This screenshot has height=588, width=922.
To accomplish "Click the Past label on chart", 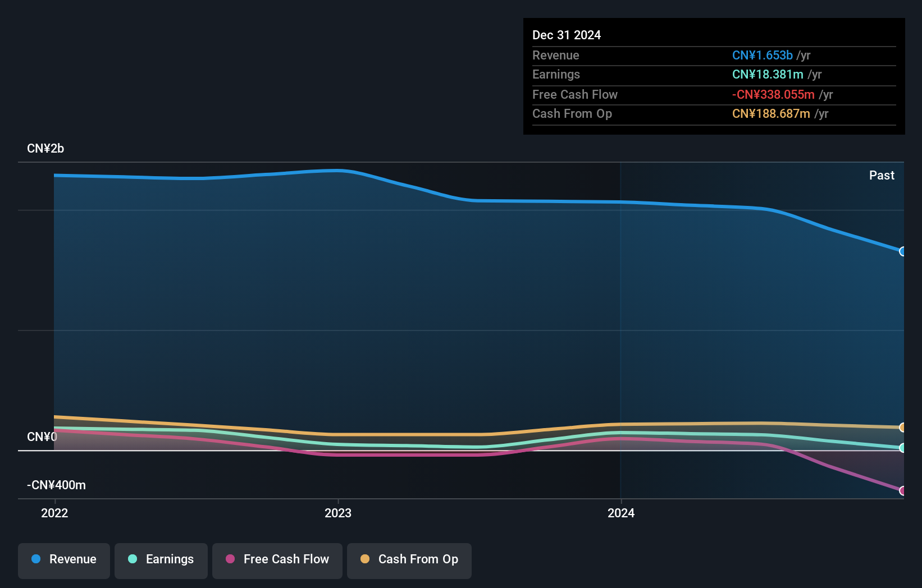I will click(x=882, y=175).
